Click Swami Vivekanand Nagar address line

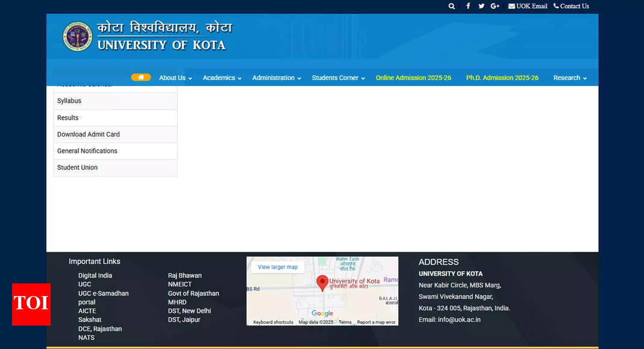click(x=456, y=297)
